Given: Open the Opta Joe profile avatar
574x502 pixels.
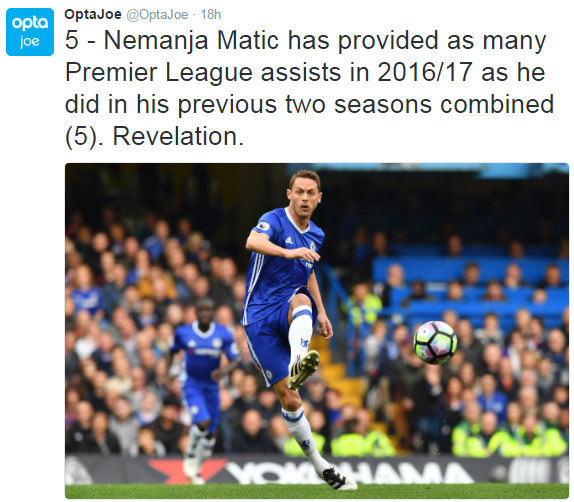Looking at the screenshot, I should point(30,32).
